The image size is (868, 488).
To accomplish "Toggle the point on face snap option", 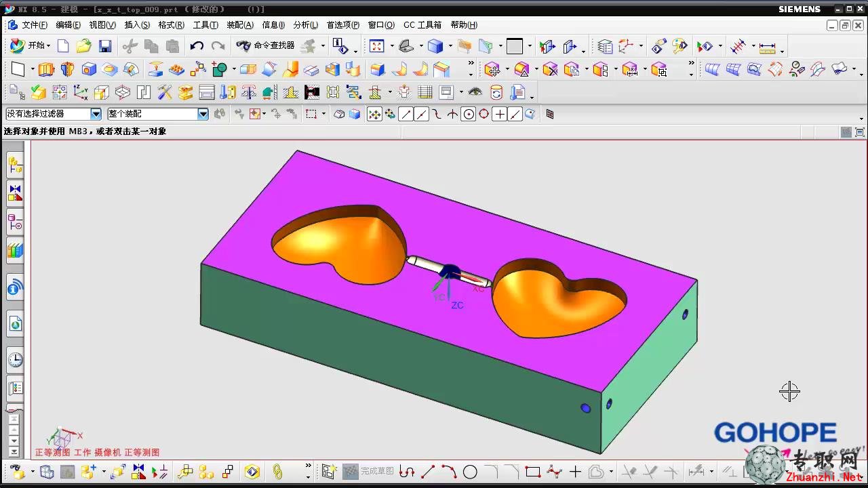I will click(530, 115).
